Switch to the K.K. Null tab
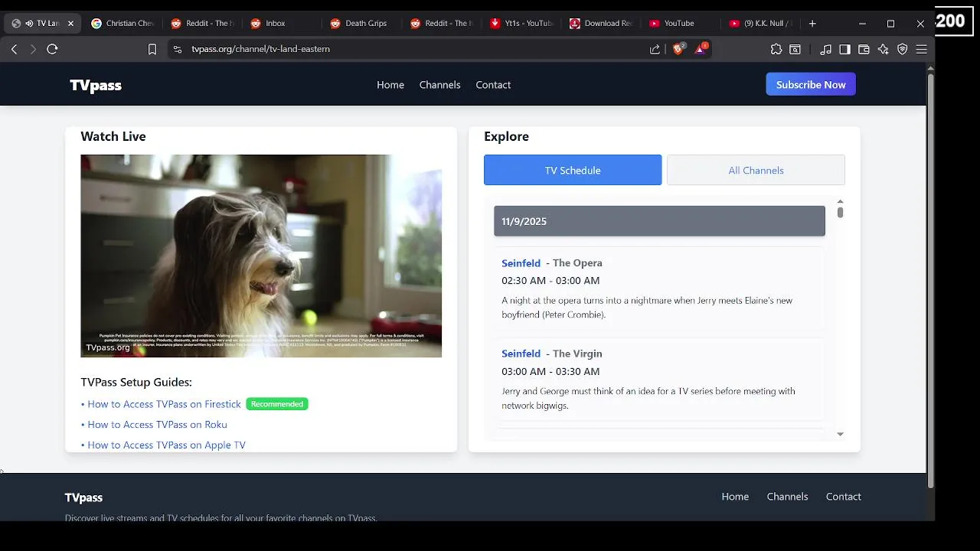Viewport: 980px width, 551px height. pyautogui.click(x=760, y=24)
